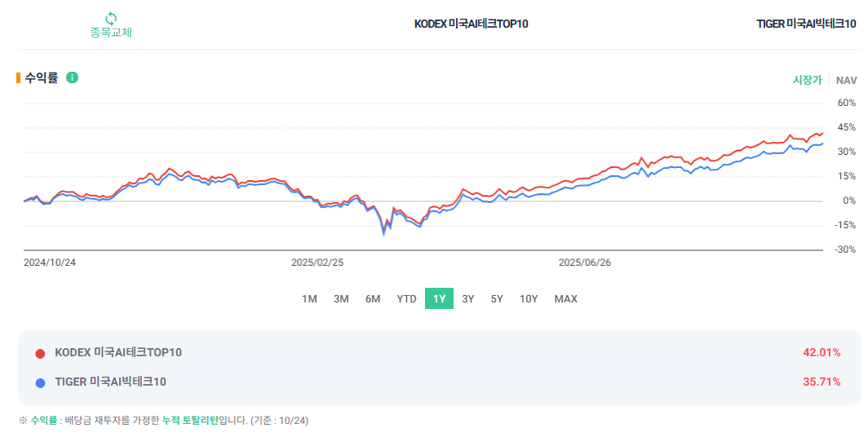Click the 종목교체 swap icon
This screenshot has width=868, height=437.
tap(111, 18)
